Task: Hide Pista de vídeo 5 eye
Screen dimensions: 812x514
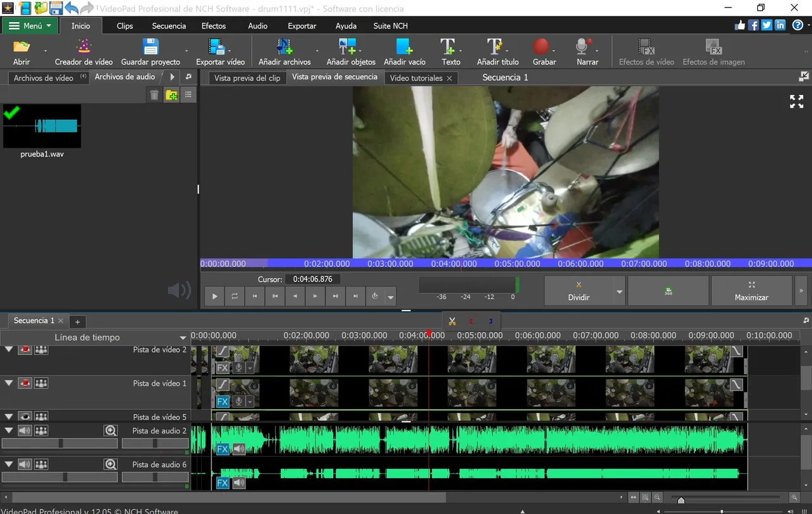Action: [25, 416]
